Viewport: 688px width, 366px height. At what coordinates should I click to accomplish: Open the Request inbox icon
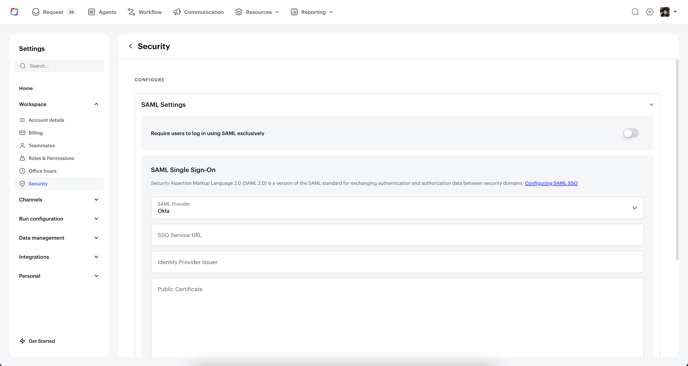(x=36, y=12)
